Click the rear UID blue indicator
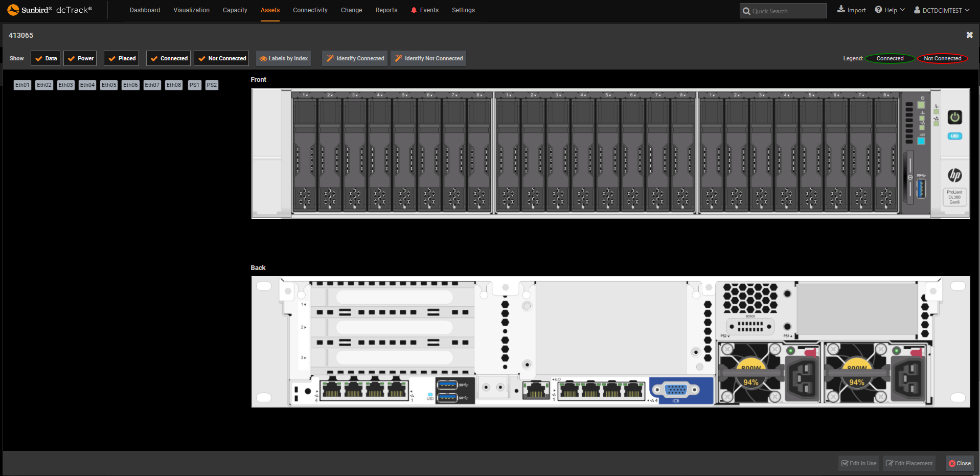 coord(430,394)
